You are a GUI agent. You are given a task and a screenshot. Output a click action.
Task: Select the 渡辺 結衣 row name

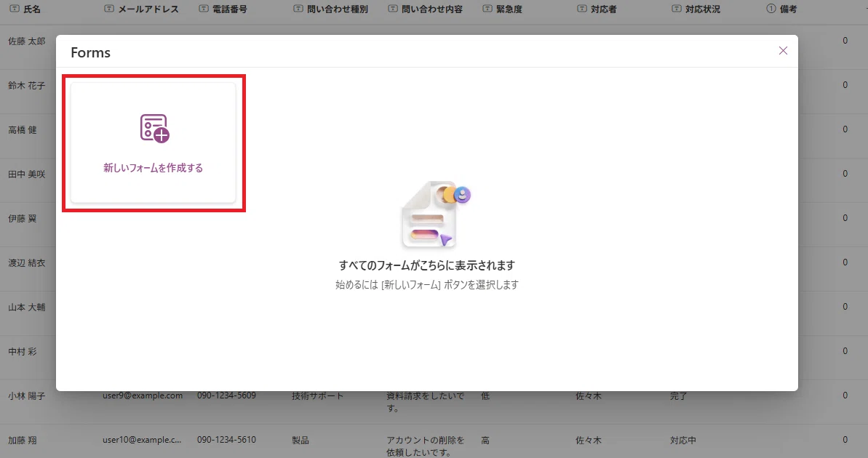pos(27,262)
